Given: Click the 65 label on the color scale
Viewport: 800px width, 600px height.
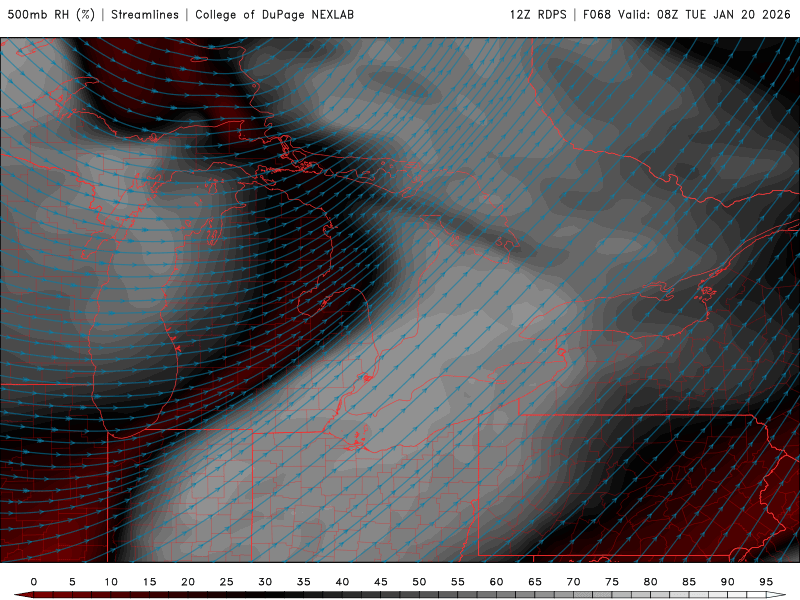Looking at the screenshot, I should (535, 582).
